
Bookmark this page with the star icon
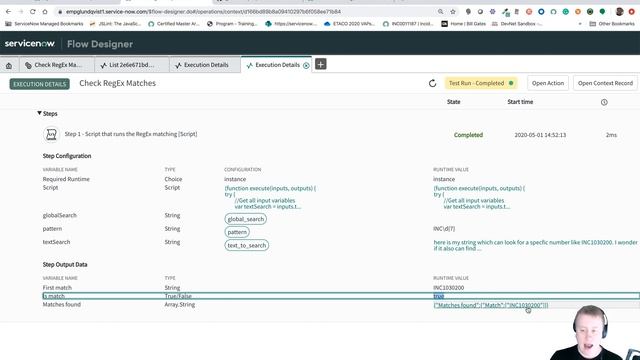[x=453, y=12]
